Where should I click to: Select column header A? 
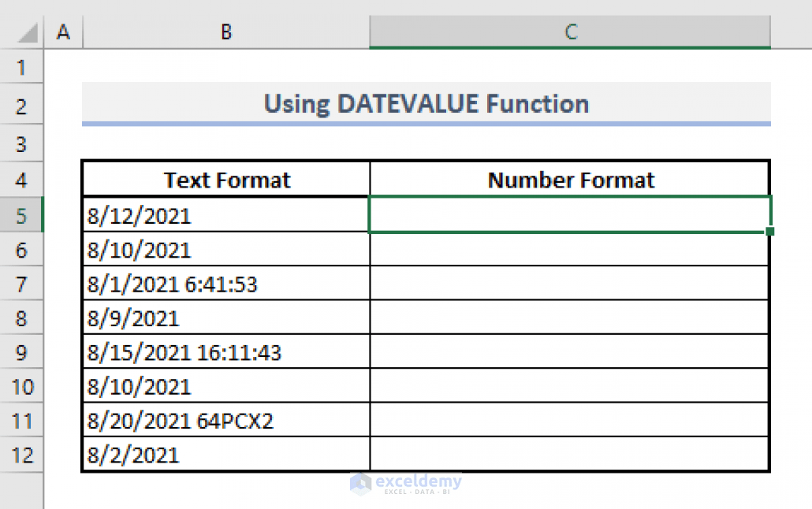click(63, 32)
